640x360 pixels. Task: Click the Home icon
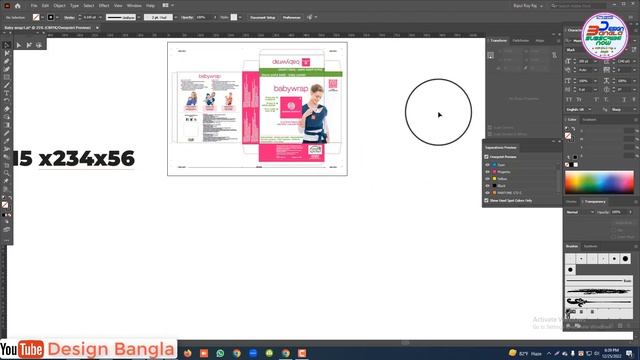pos(18,6)
